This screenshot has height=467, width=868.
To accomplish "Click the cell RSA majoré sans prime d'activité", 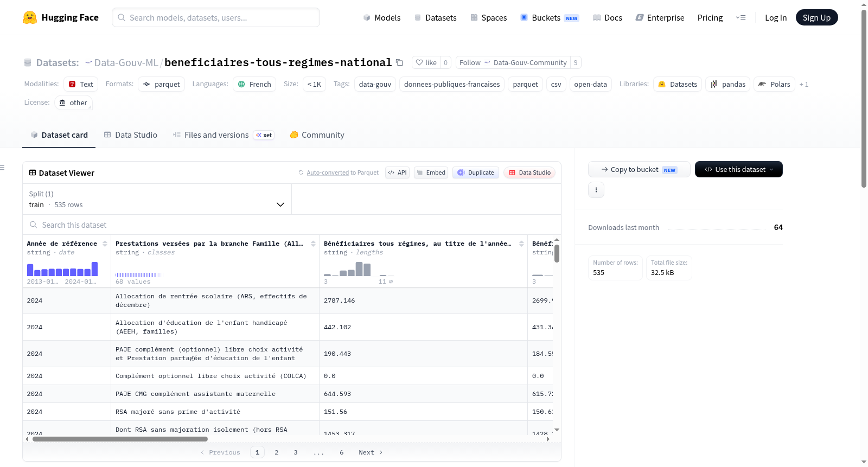I will tap(215, 412).
